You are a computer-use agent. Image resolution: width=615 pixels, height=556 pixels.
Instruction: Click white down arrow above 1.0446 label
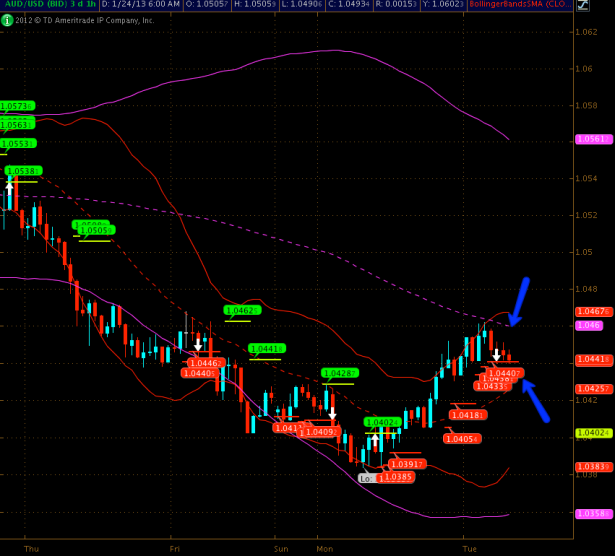197,345
